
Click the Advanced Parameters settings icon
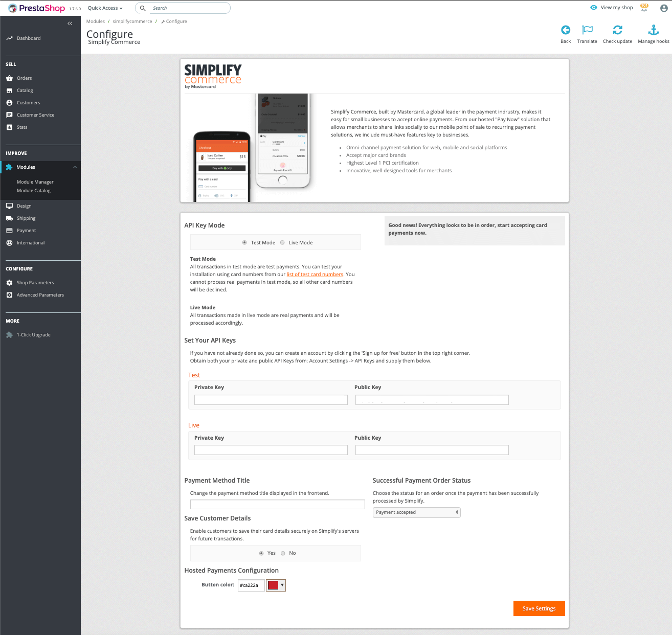[9, 295]
